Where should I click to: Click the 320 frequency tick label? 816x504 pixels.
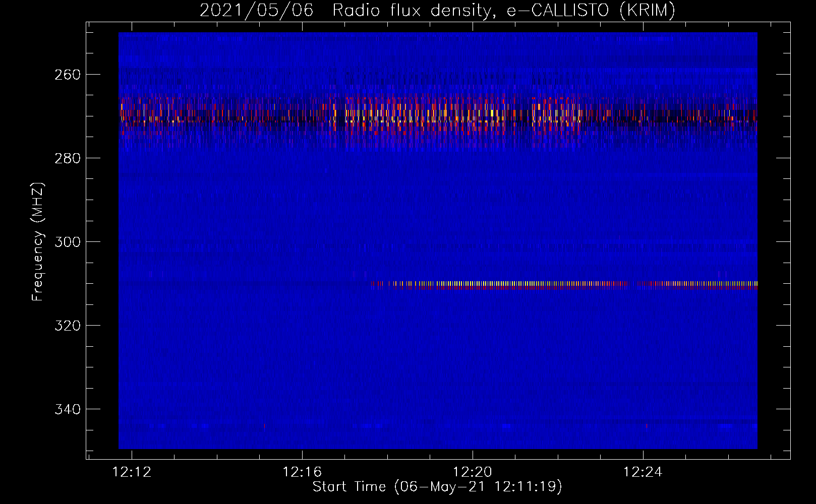(x=68, y=326)
